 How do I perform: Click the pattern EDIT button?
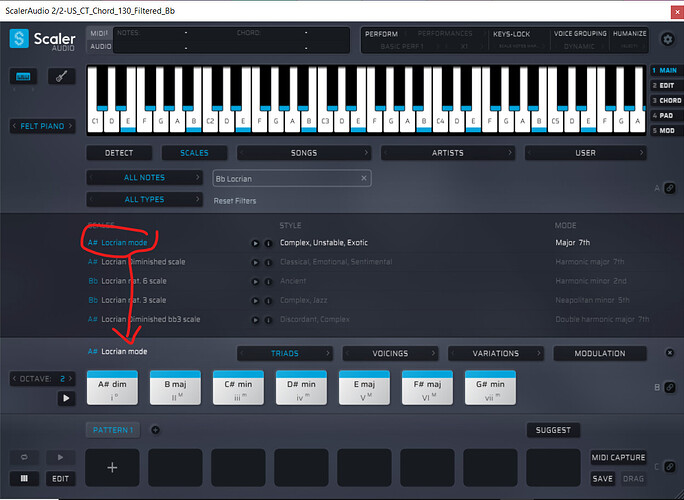tap(60, 479)
